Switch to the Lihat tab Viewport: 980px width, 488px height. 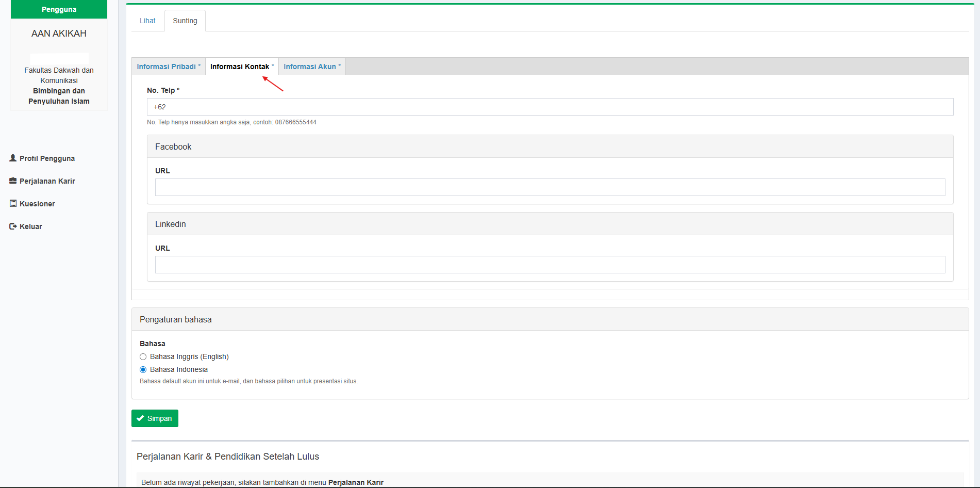click(147, 21)
